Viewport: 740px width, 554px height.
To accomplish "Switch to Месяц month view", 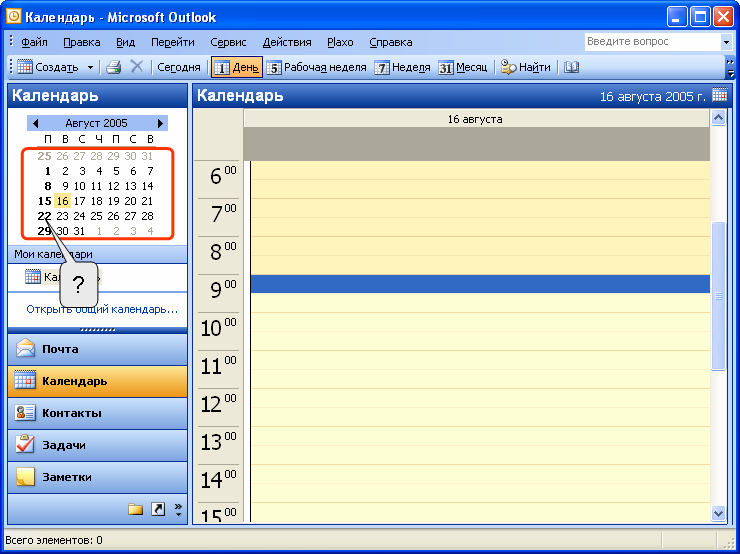I will pyautogui.click(x=463, y=67).
